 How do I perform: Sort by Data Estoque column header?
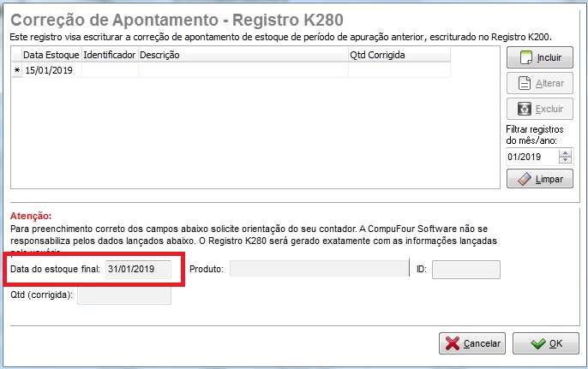51,55
